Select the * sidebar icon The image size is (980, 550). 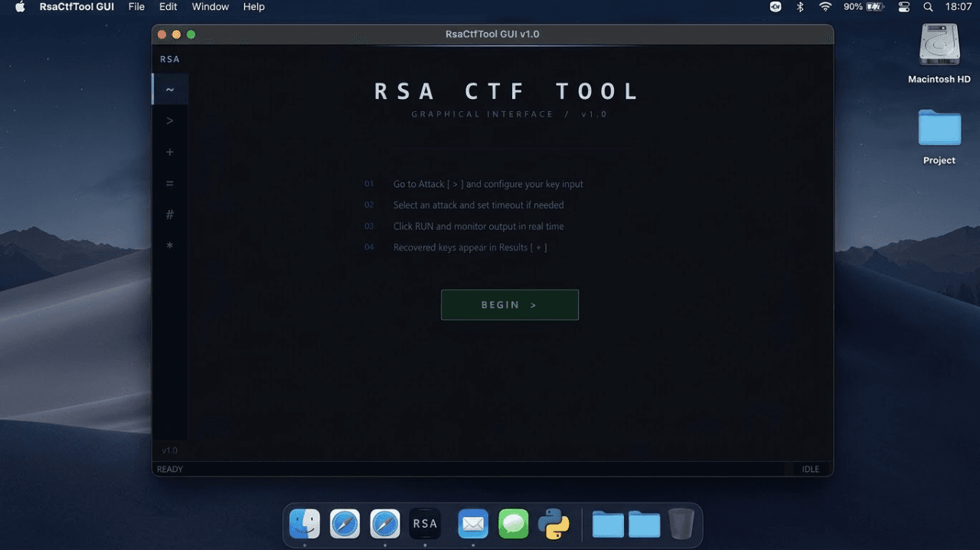pos(169,246)
